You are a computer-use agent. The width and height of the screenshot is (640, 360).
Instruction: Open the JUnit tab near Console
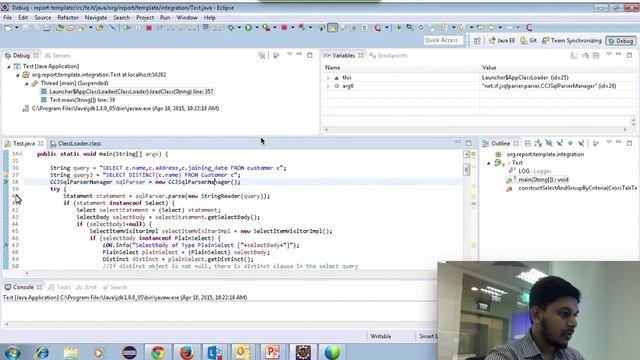87,287
